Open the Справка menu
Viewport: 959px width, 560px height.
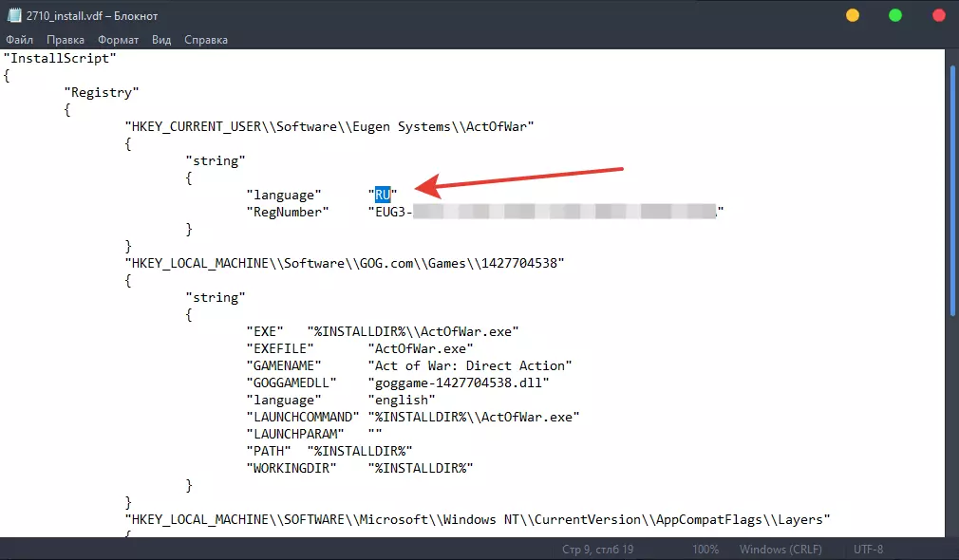pyautogui.click(x=206, y=40)
